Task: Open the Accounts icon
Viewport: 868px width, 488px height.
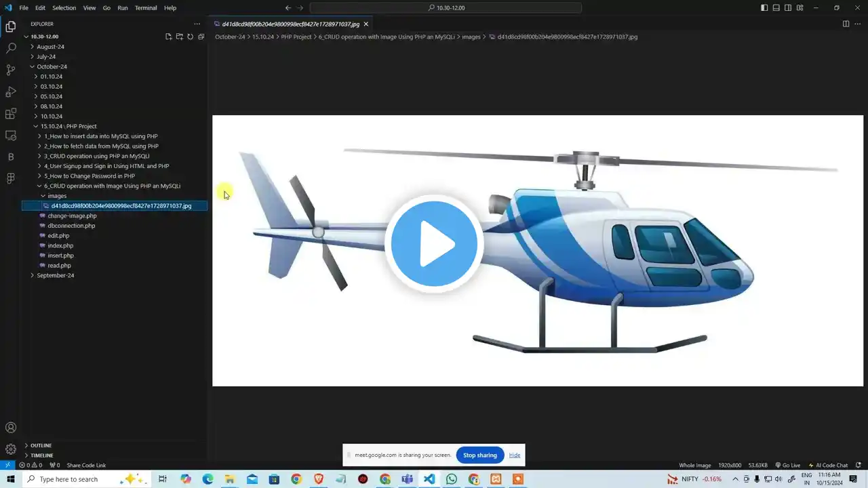Action: [11, 428]
